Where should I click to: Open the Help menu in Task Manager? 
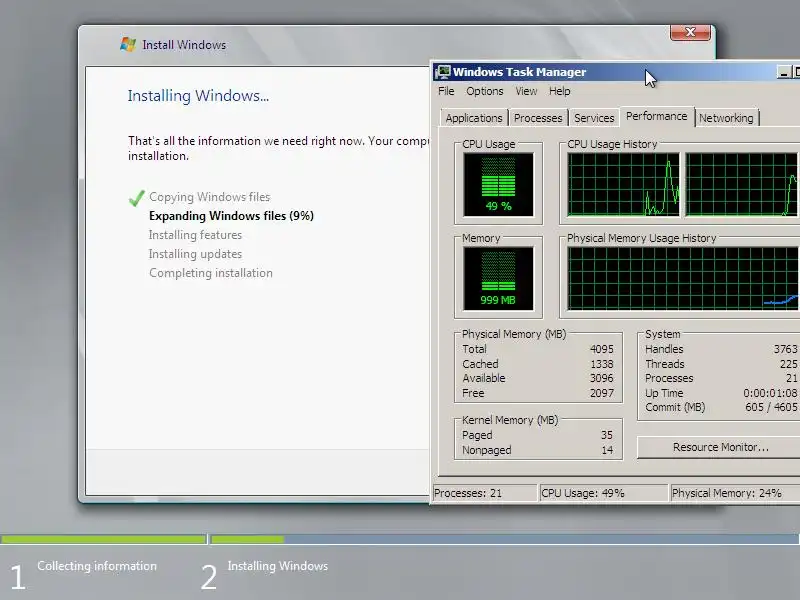click(560, 91)
